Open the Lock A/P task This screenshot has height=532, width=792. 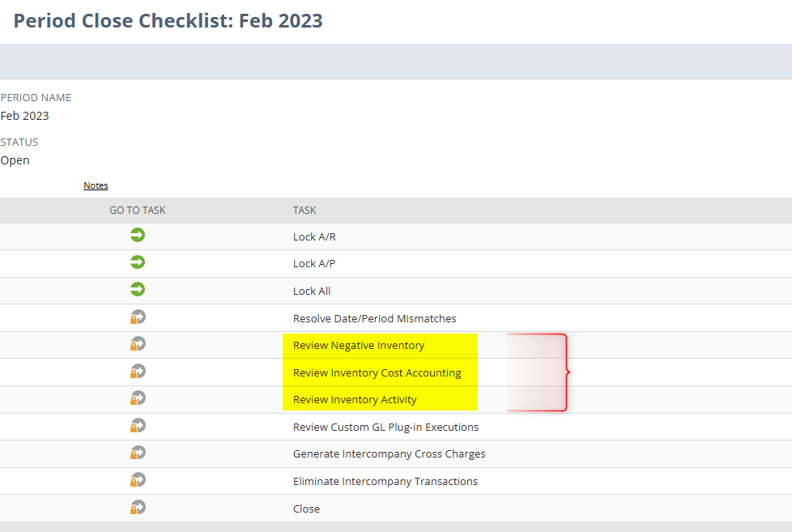[x=314, y=262]
